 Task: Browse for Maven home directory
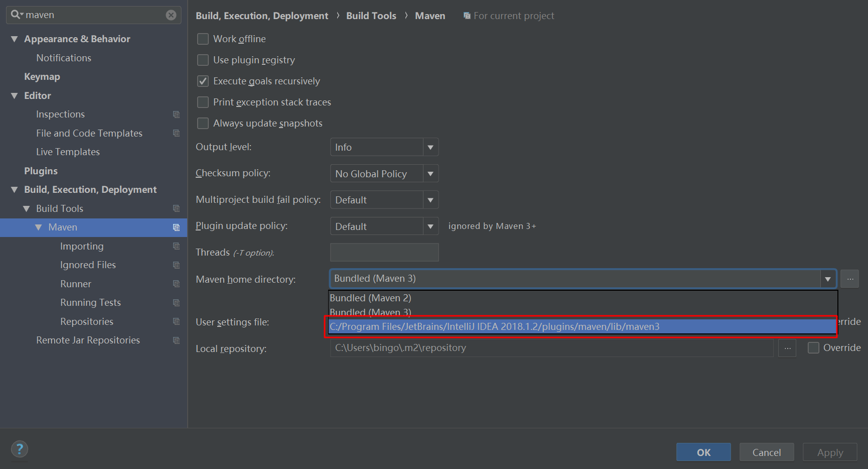tap(850, 279)
